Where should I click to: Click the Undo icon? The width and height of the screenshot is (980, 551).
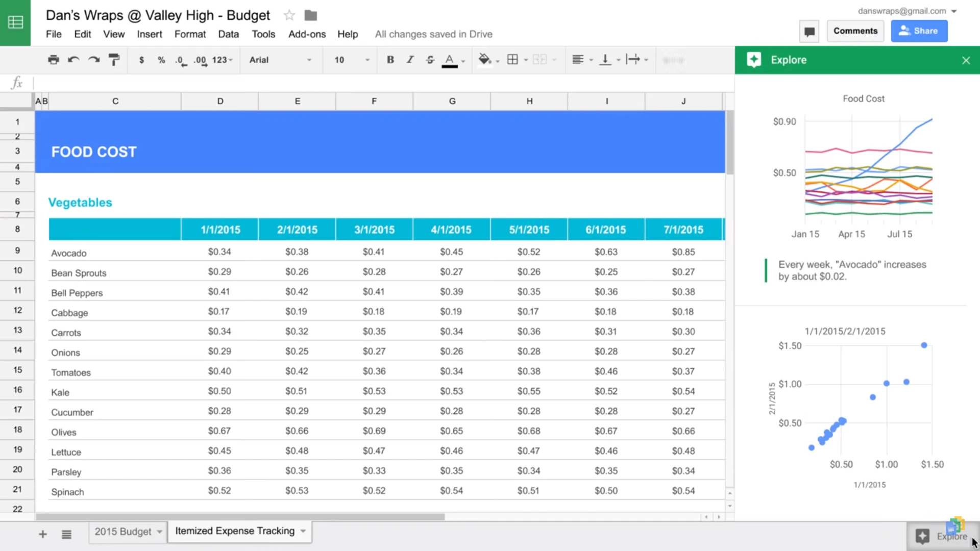coord(73,60)
